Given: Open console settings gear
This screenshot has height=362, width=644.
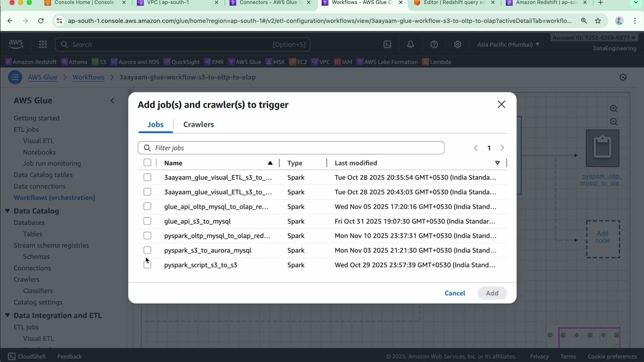Looking at the screenshot, I should tap(457, 44).
